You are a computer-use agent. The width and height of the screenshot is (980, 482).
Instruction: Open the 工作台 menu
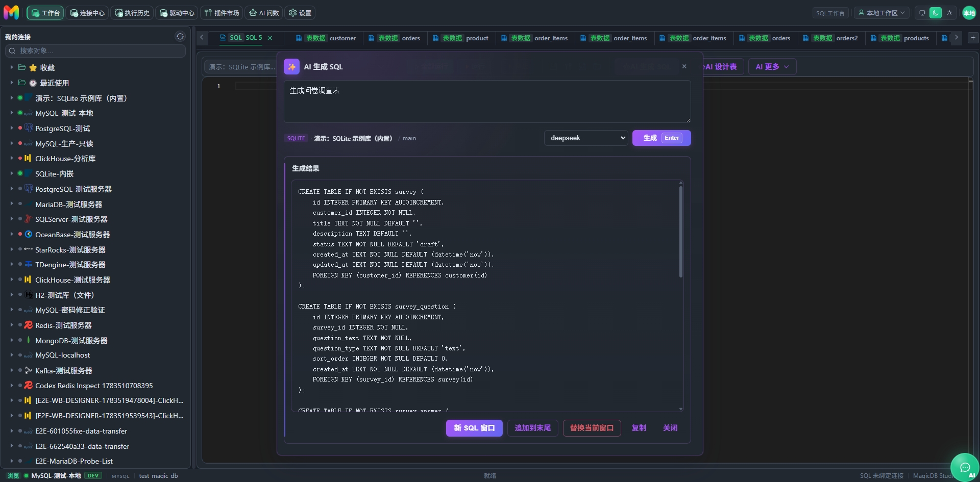[x=45, y=13]
